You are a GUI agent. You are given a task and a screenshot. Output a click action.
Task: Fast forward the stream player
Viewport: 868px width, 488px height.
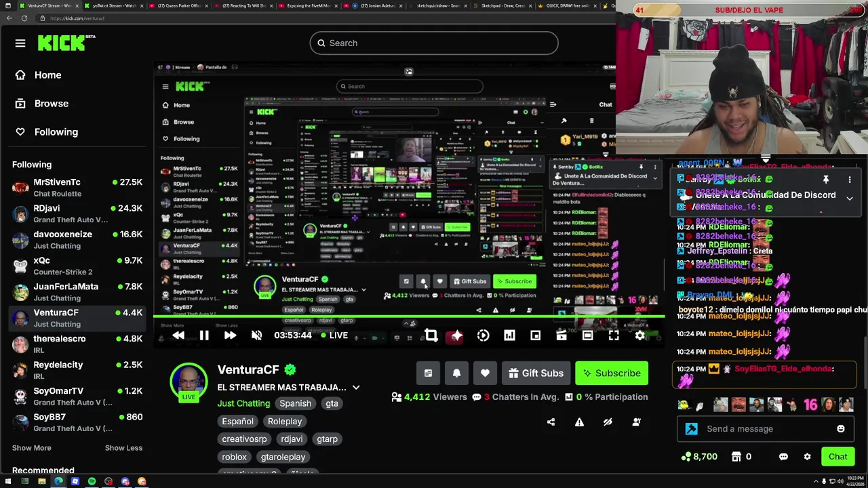(230, 335)
